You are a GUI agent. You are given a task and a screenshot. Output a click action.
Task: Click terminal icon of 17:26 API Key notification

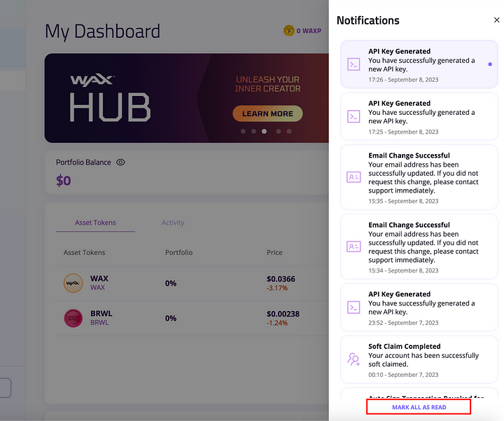point(353,64)
